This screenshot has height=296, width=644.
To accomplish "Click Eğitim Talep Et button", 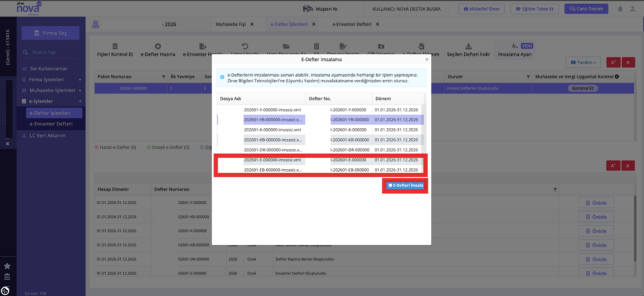I will 535,9.
